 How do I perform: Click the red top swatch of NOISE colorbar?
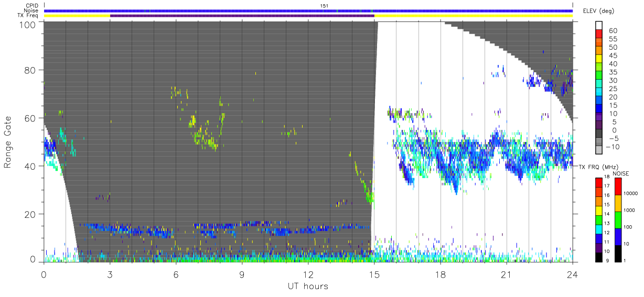(x=618, y=186)
